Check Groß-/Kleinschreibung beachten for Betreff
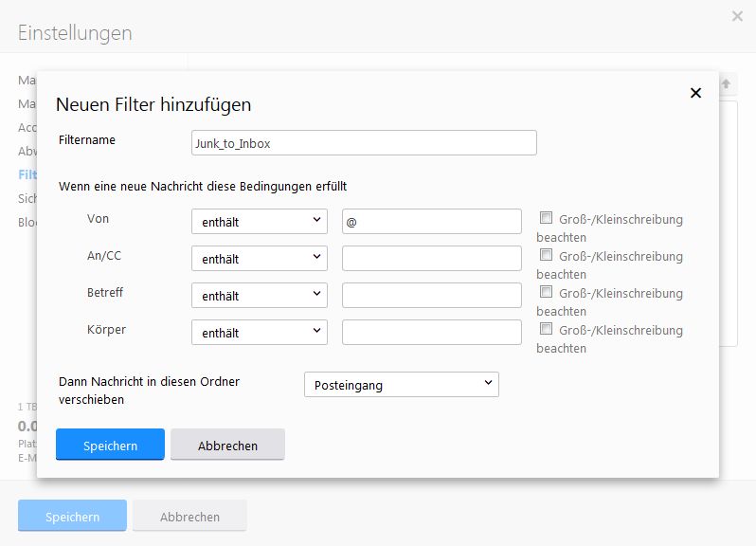The image size is (756, 546). click(x=546, y=292)
